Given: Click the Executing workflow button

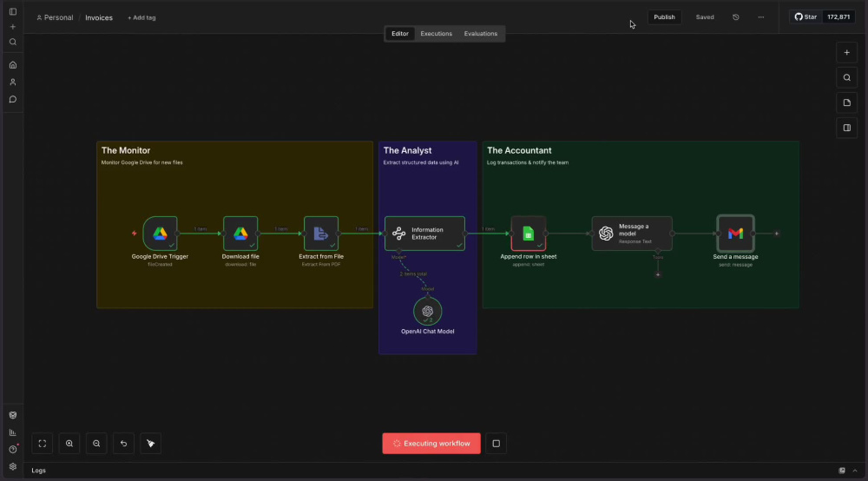Looking at the screenshot, I should [431, 444].
